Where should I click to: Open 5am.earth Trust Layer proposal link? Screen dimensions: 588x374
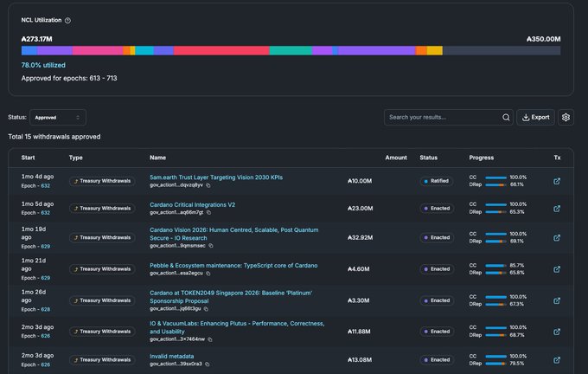point(216,177)
